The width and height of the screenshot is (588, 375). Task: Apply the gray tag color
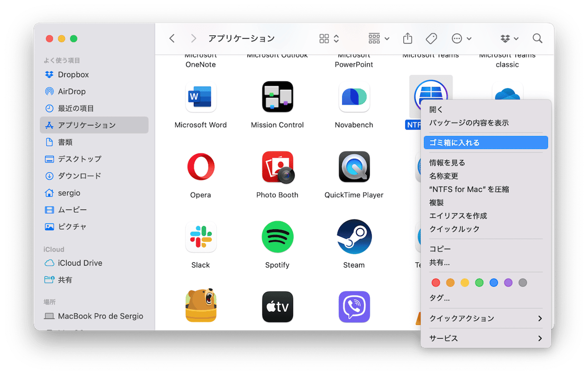(523, 283)
